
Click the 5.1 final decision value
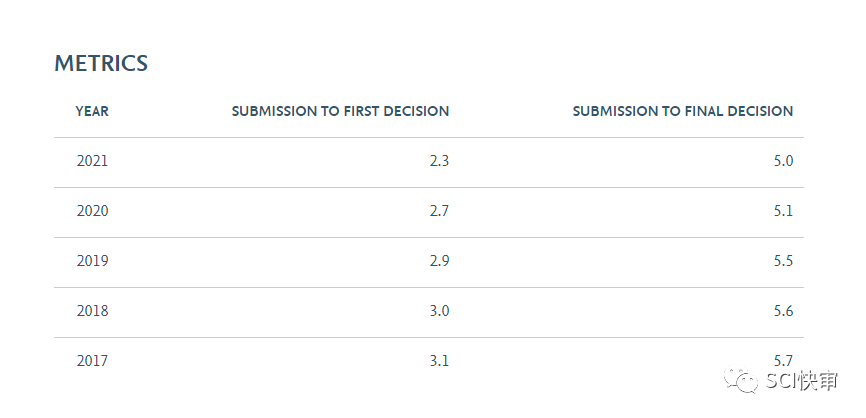[783, 211]
